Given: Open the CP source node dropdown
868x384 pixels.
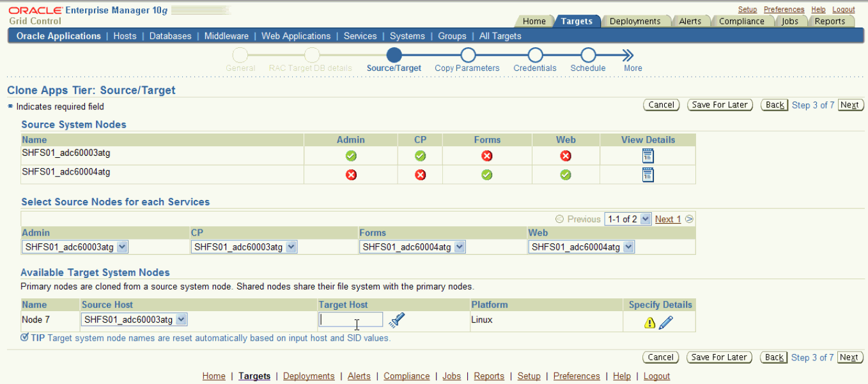Looking at the screenshot, I should click(x=244, y=247).
